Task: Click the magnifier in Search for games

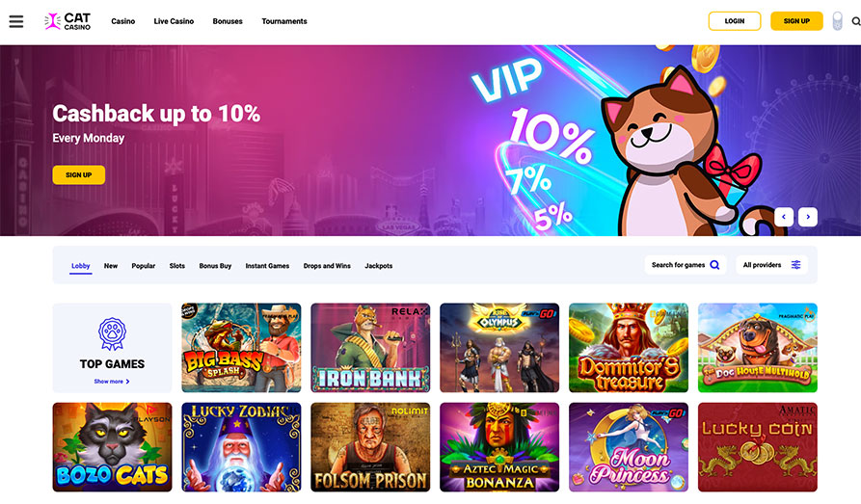Action: pyautogui.click(x=714, y=265)
